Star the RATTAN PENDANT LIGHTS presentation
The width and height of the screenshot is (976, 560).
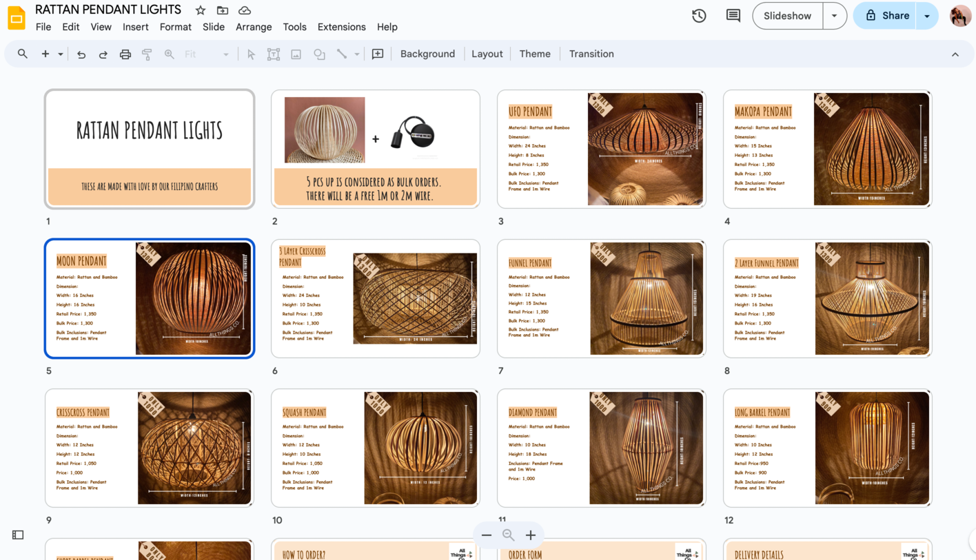coord(201,10)
